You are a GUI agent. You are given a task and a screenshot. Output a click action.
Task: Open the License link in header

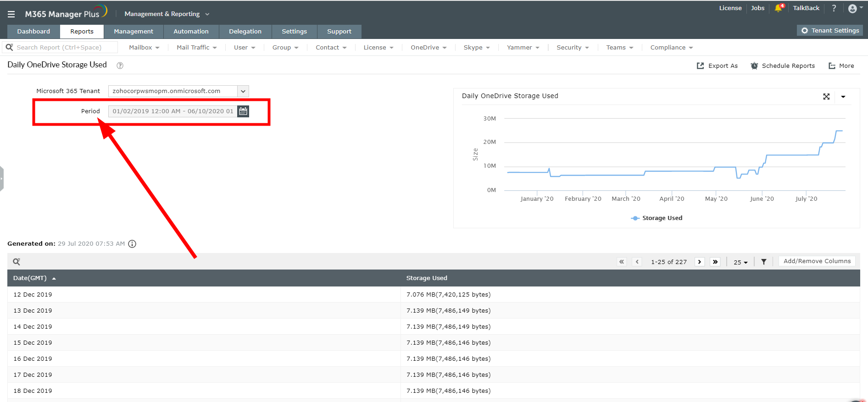730,8
